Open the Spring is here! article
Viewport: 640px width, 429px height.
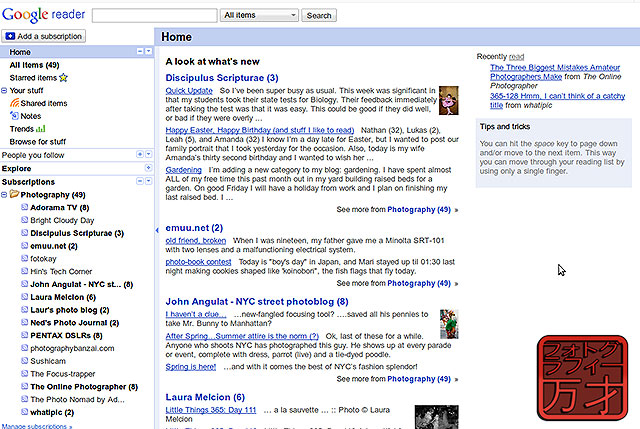tap(191, 367)
